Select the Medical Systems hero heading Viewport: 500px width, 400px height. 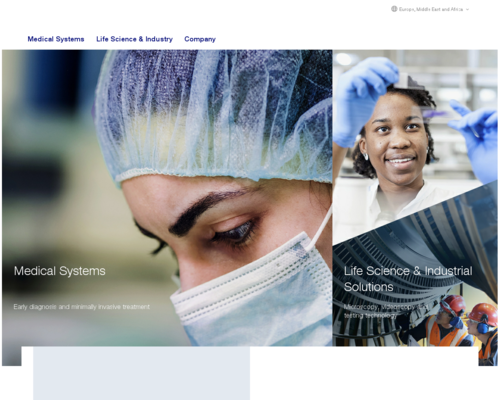[60, 271]
